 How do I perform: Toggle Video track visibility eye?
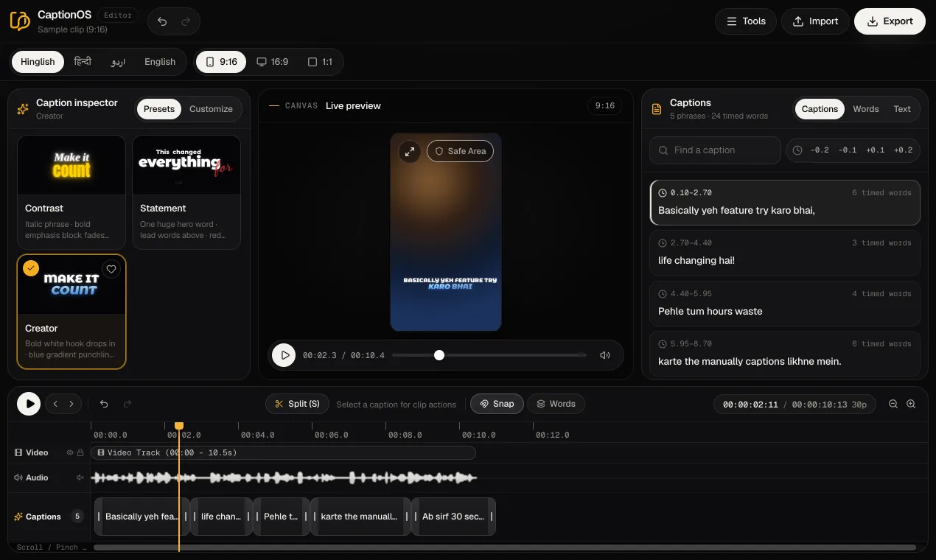click(71, 453)
